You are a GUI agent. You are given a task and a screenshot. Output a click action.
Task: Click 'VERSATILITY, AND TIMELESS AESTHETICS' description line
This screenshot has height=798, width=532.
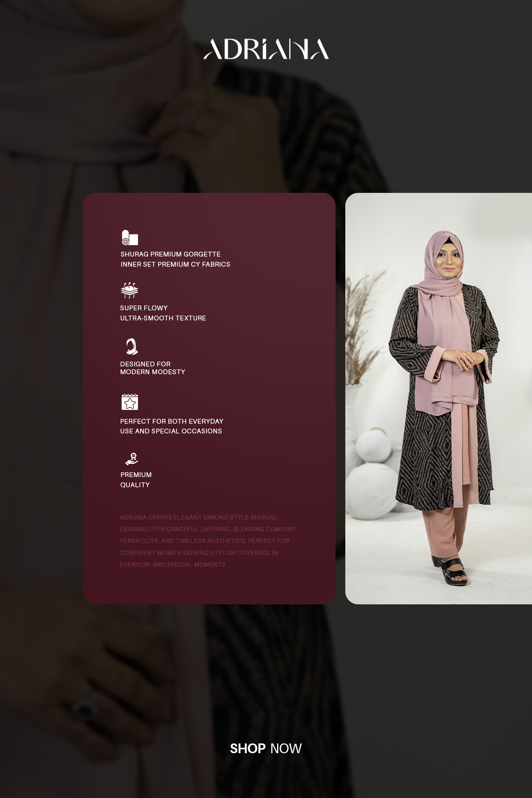205,541
